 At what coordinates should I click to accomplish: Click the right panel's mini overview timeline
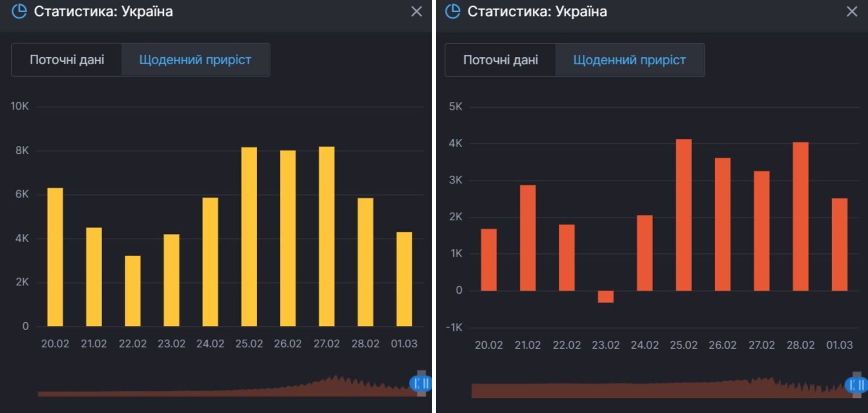[x=656, y=390]
